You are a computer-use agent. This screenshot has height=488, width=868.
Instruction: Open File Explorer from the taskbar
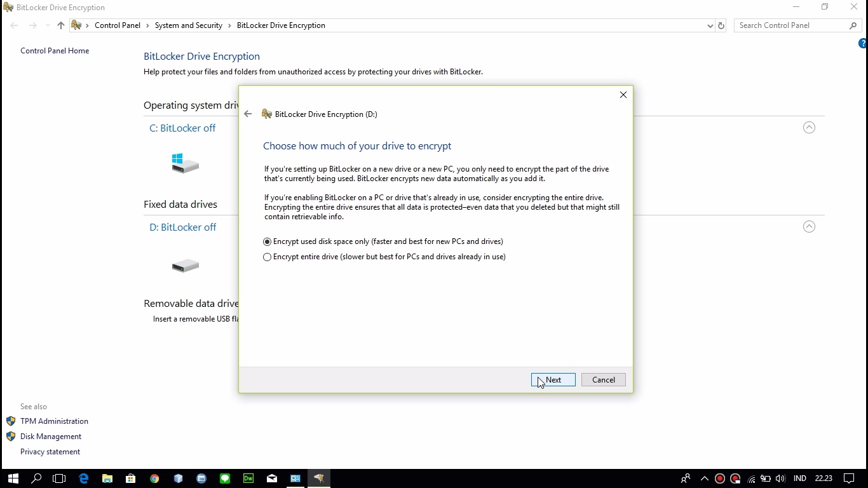107,478
